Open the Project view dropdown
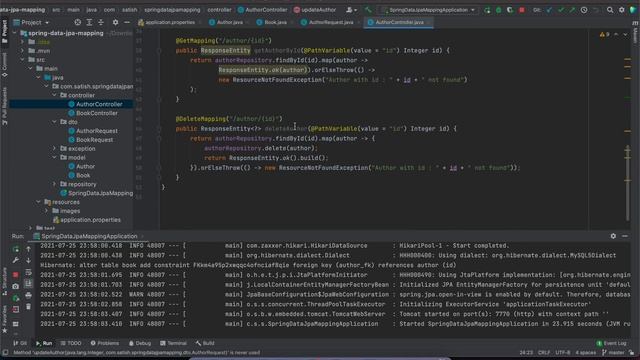Screen dimensions: 640x360 (31, 22)
